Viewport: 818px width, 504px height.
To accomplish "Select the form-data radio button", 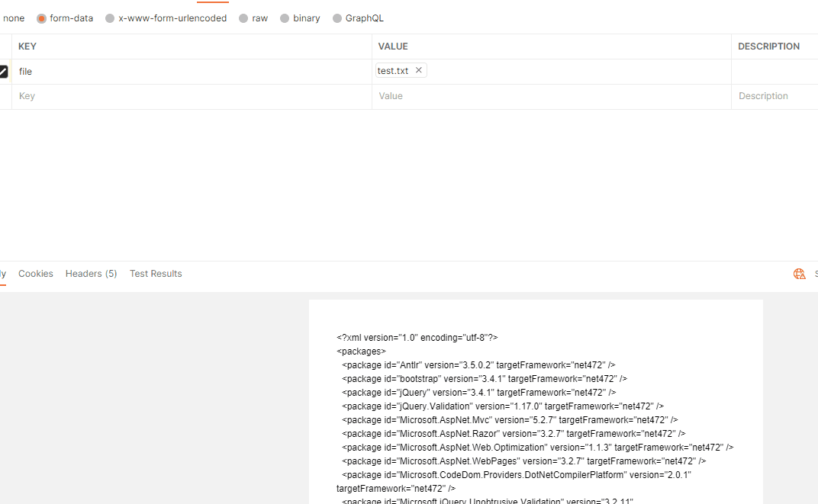I will point(41,18).
